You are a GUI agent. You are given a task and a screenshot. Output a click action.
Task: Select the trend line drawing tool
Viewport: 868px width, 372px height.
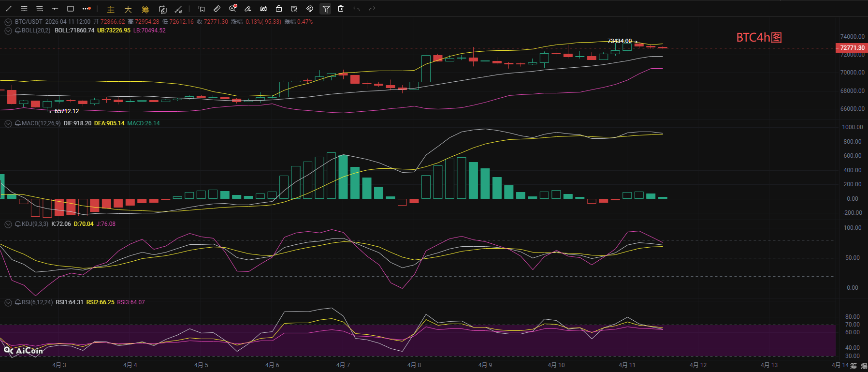coord(9,9)
